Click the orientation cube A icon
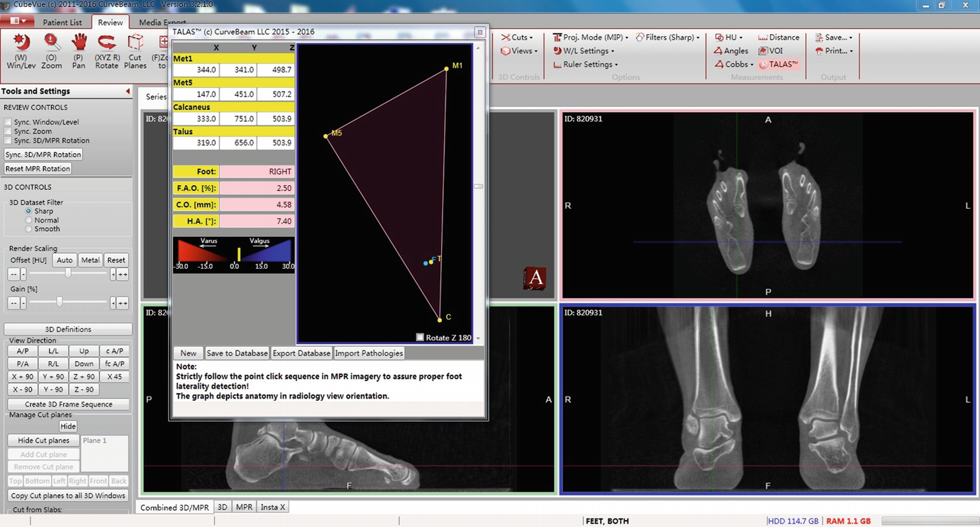This screenshot has width=980, height=527. [x=535, y=278]
